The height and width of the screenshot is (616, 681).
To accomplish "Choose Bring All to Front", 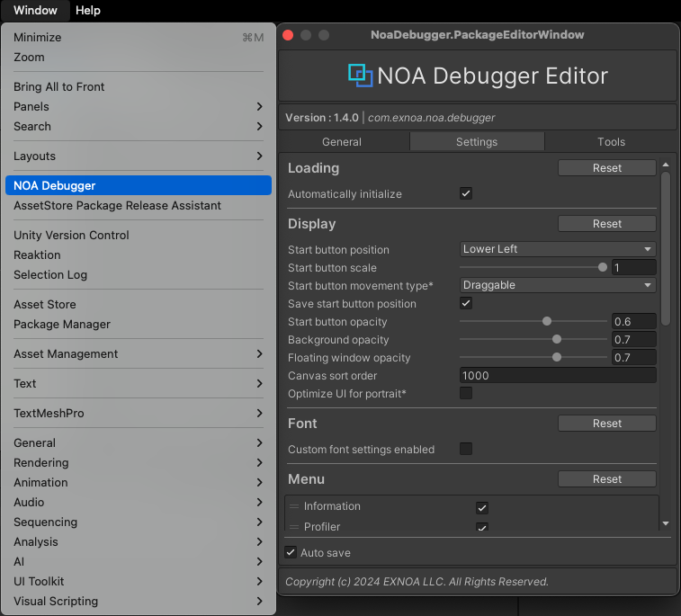I will click(x=139, y=87).
